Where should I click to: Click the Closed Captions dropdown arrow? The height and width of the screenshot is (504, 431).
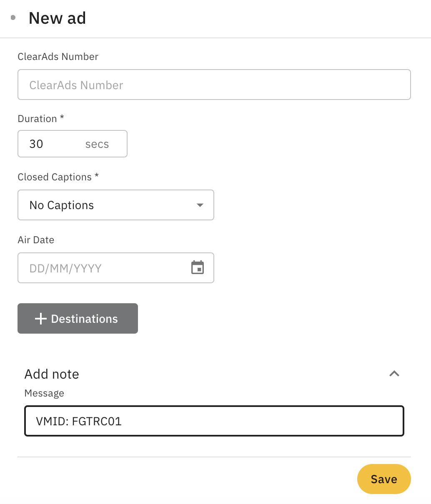tap(200, 205)
